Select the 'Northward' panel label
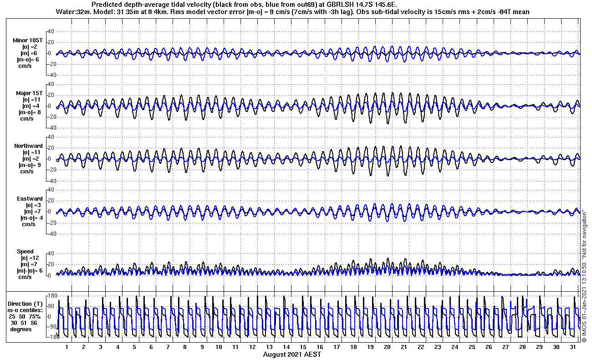592x364 pixels. click(x=28, y=146)
